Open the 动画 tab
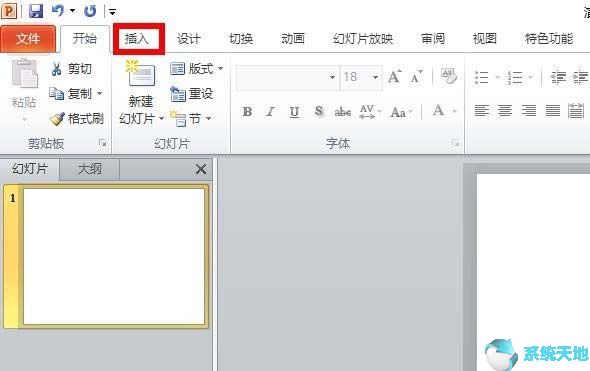The width and height of the screenshot is (590, 371). point(293,38)
